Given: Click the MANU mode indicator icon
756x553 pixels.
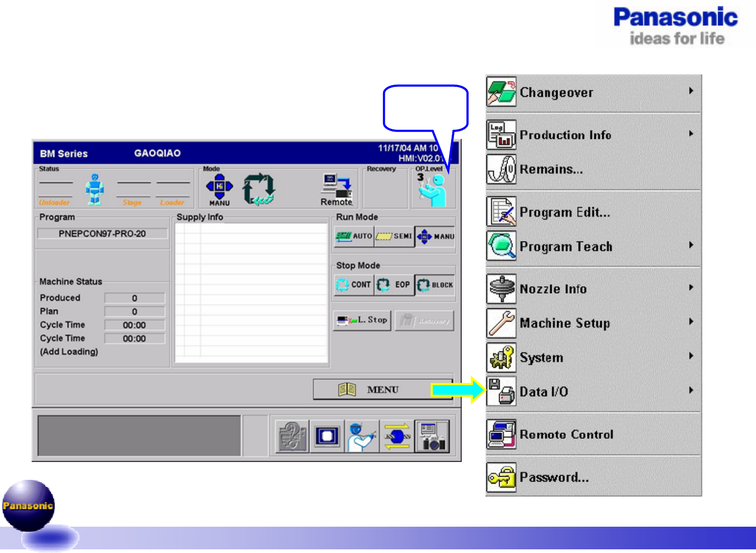Looking at the screenshot, I should [x=220, y=190].
